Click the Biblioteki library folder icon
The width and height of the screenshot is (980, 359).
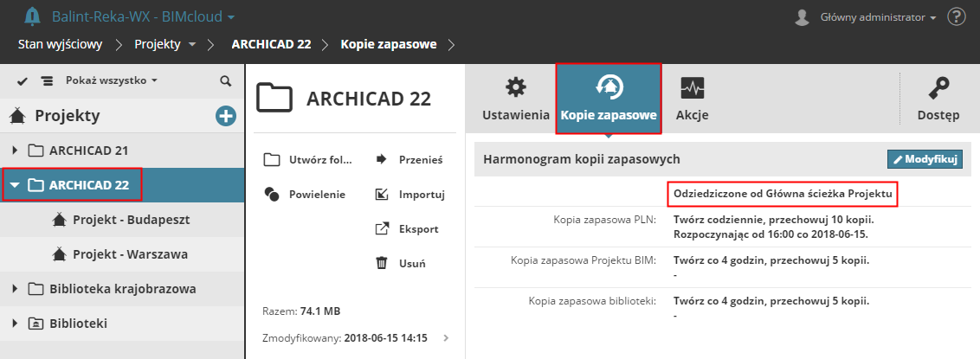(x=36, y=324)
